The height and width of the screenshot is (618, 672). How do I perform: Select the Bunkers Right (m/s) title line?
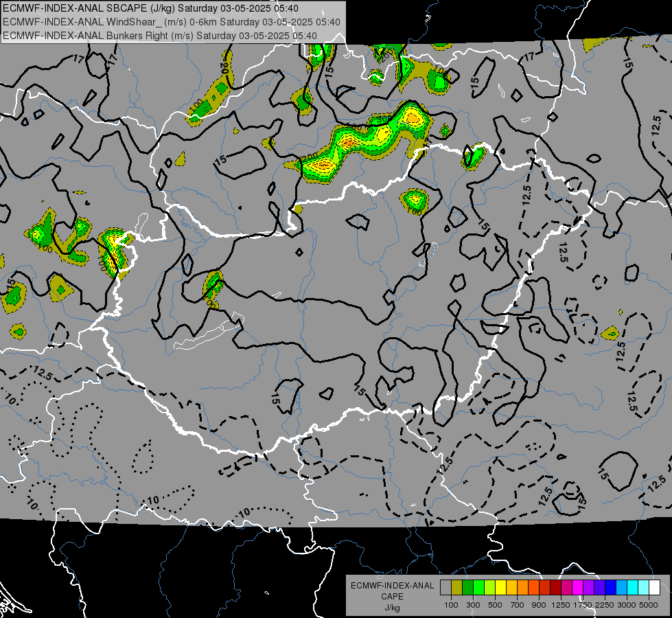click(160, 36)
